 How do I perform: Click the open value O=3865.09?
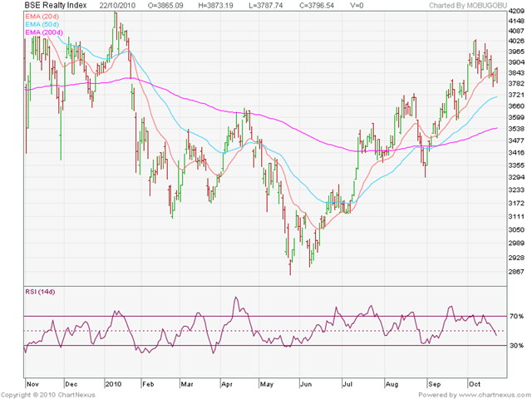(x=166, y=6)
